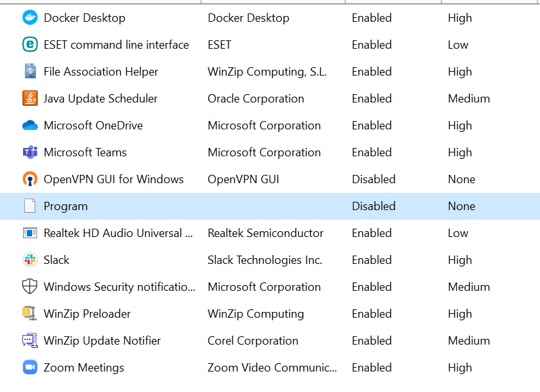This screenshot has height=392, width=540.
Task: Click Slack Technologies Inc. publisher text
Action: point(265,259)
